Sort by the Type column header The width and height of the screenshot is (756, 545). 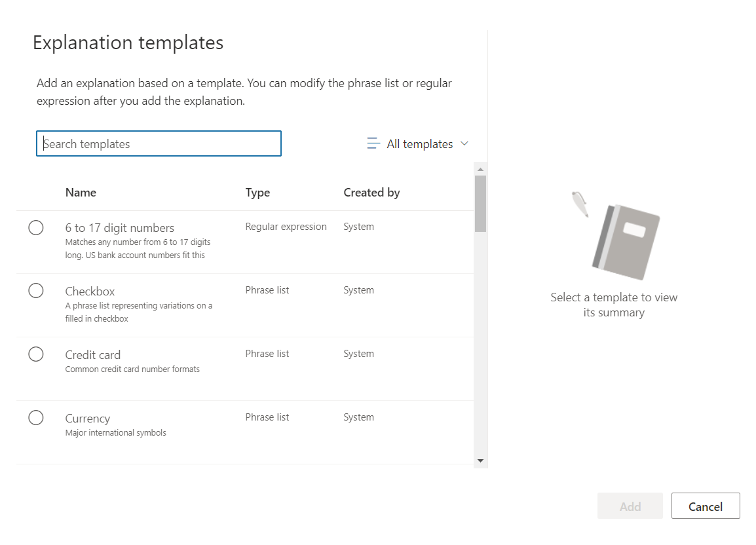click(x=257, y=193)
